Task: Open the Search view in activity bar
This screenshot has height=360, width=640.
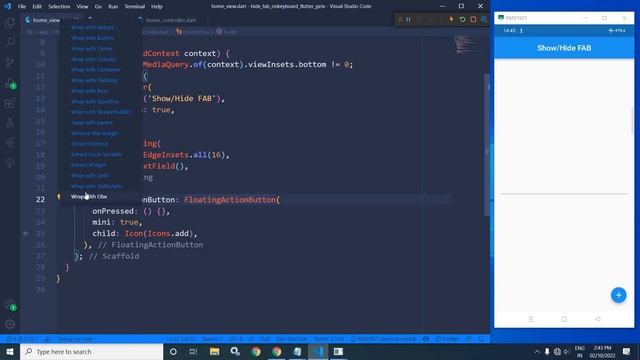Action: click(10, 42)
